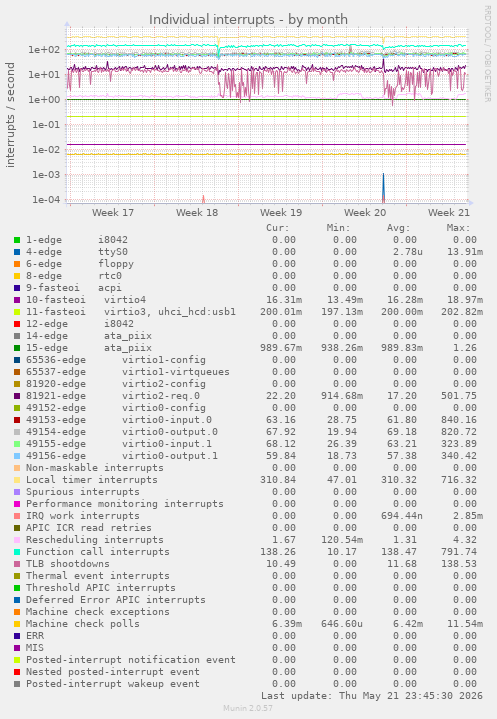Viewport: 497px width, 719px height.
Task: Click the Last update timestamp text
Action: click(x=372, y=696)
